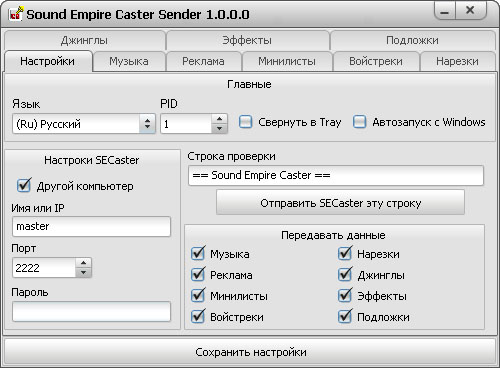
Task: Decrease the Порт value with down arrow
Action: 83,273
